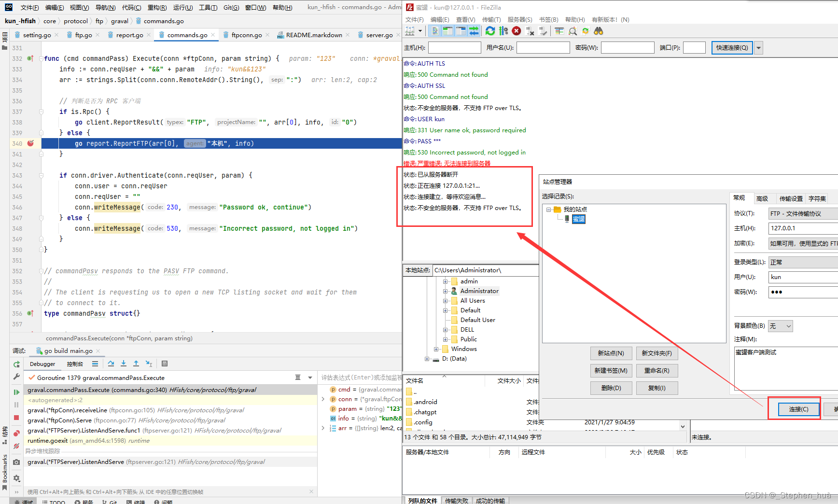Select .chatgpt folder in local file list
This screenshot has width=838, height=504.
pos(425,412)
